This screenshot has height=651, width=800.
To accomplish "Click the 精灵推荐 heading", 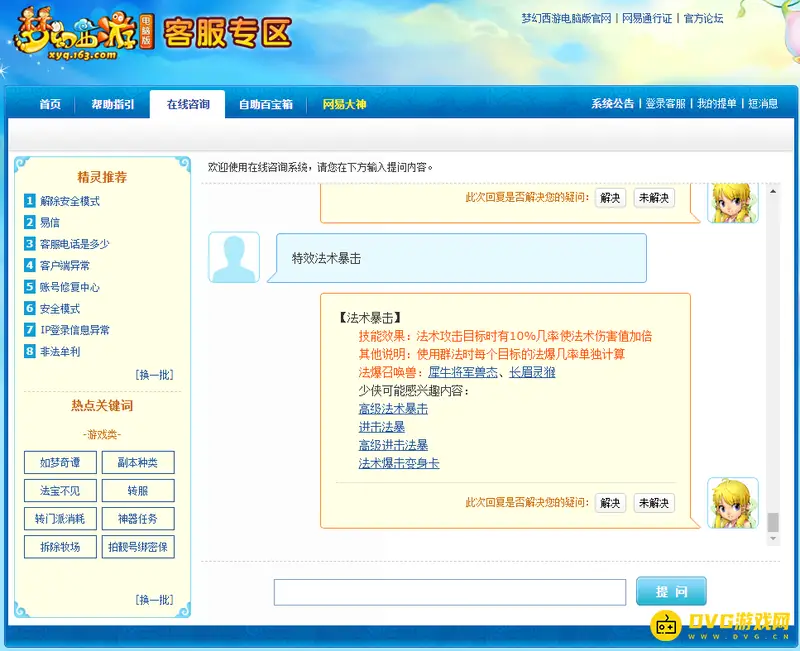I will click(x=102, y=177).
